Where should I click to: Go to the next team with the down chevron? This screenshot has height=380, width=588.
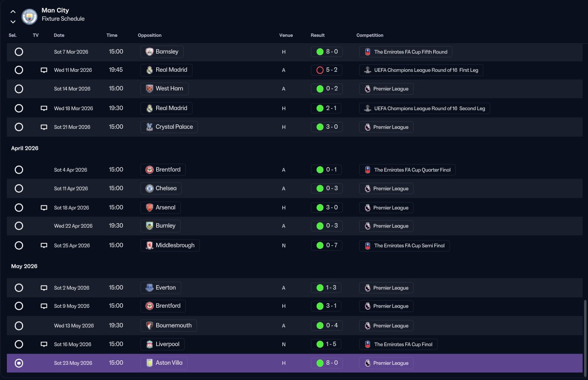pos(13,22)
